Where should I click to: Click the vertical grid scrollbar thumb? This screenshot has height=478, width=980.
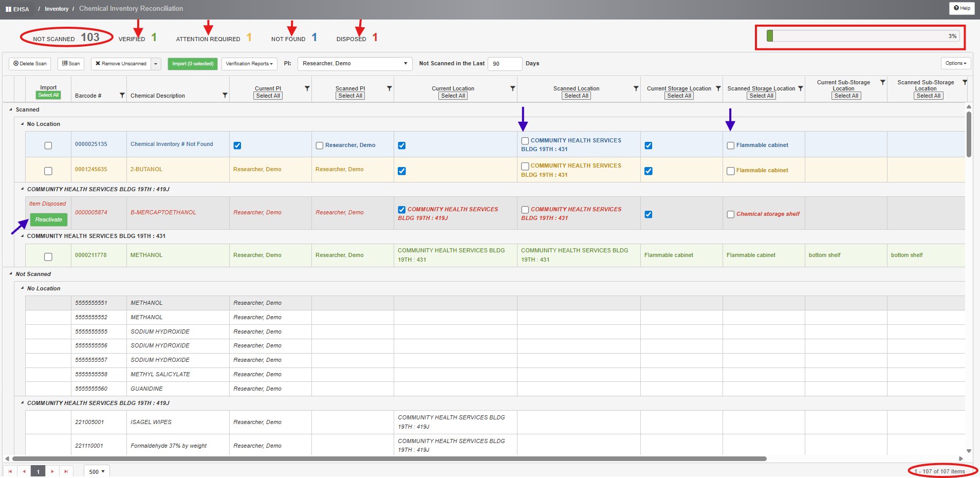(969, 134)
